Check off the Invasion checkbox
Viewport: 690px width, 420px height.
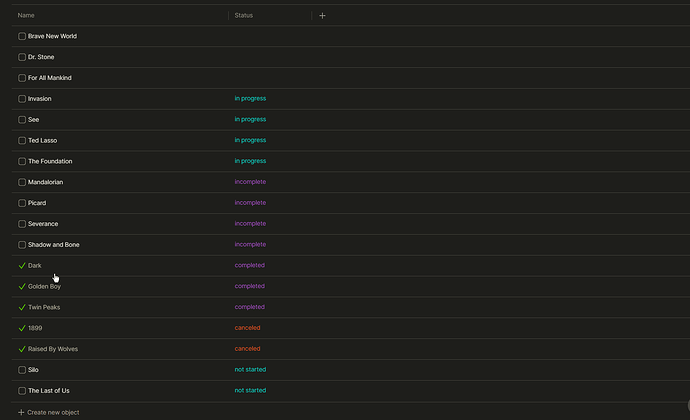(22, 99)
